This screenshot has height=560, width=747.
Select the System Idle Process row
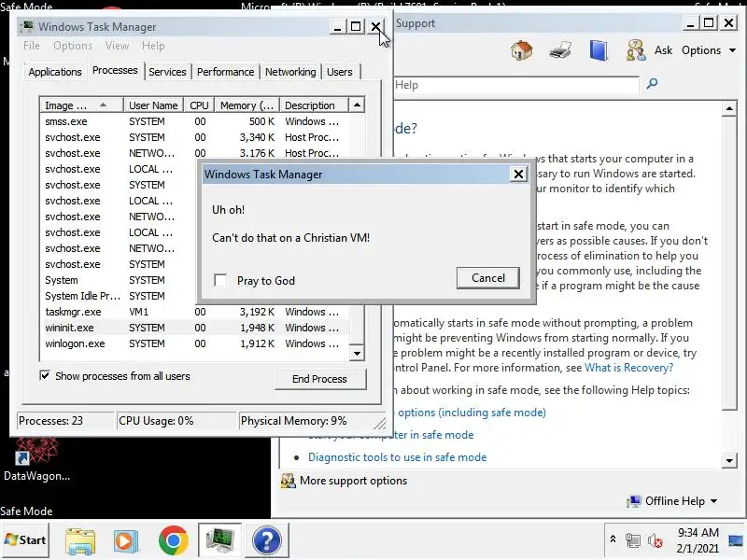coord(120,296)
